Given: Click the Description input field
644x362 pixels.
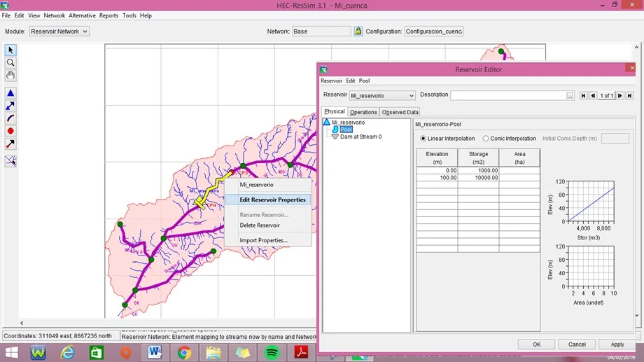Looking at the screenshot, I should (x=508, y=95).
